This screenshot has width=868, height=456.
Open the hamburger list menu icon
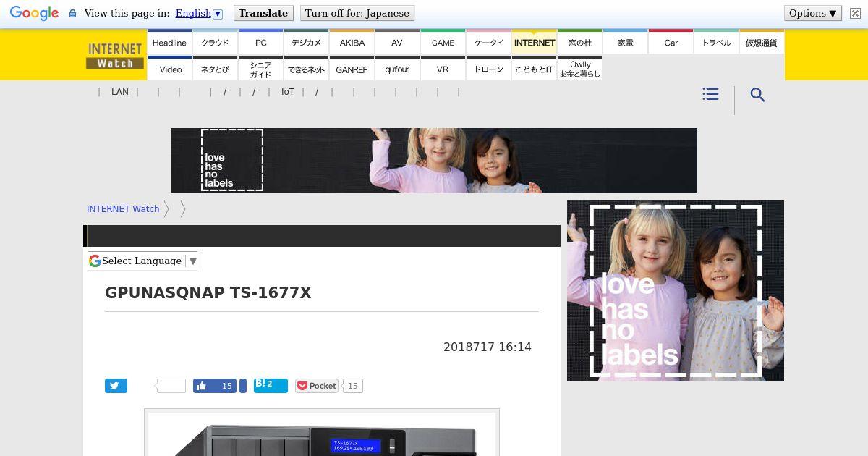pos(710,94)
